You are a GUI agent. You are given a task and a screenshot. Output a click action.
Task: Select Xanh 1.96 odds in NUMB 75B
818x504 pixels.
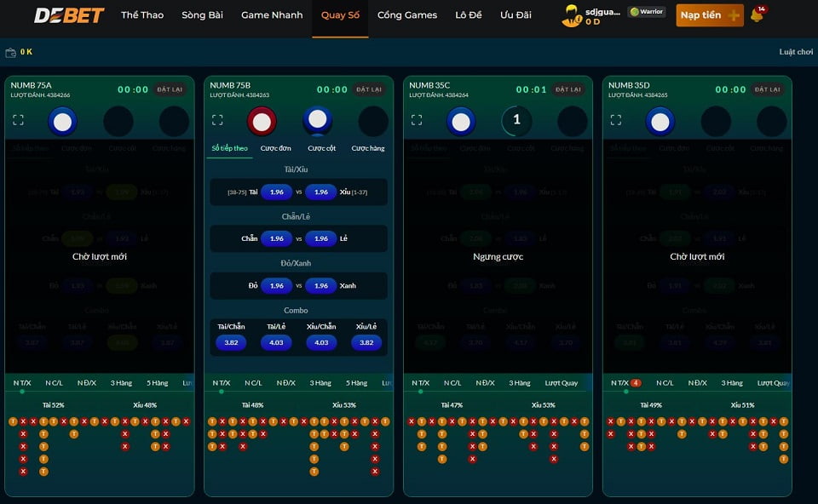tap(320, 285)
